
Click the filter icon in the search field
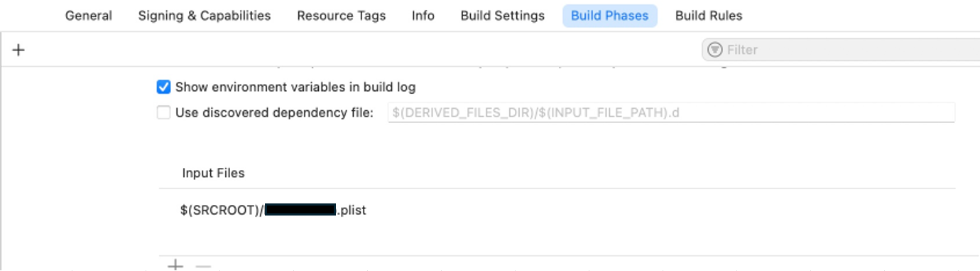(715, 50)
